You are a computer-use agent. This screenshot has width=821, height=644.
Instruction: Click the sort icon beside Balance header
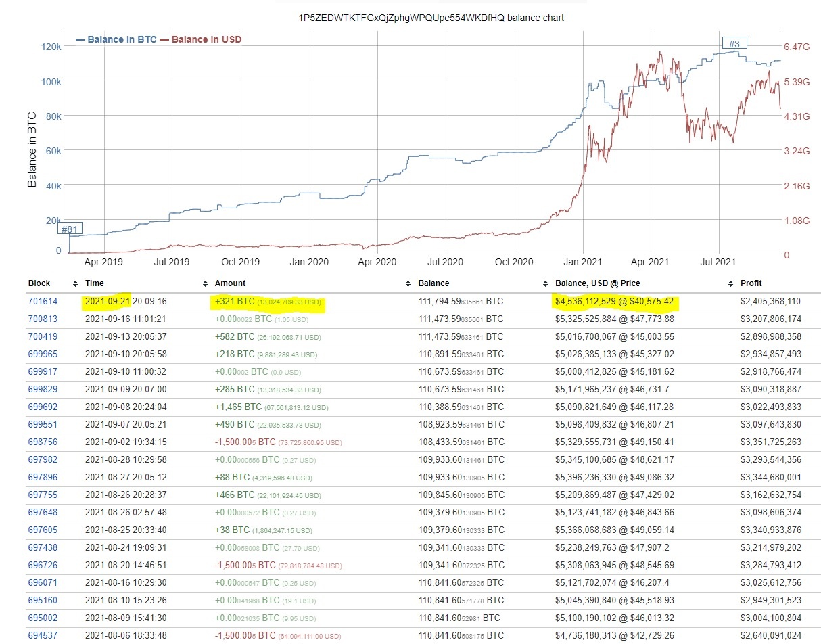coord(546,283)
